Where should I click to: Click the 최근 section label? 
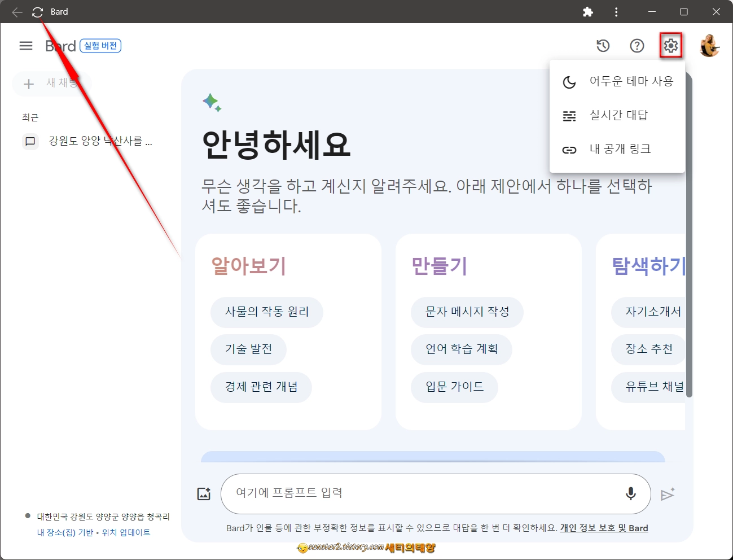click(30, 117)
